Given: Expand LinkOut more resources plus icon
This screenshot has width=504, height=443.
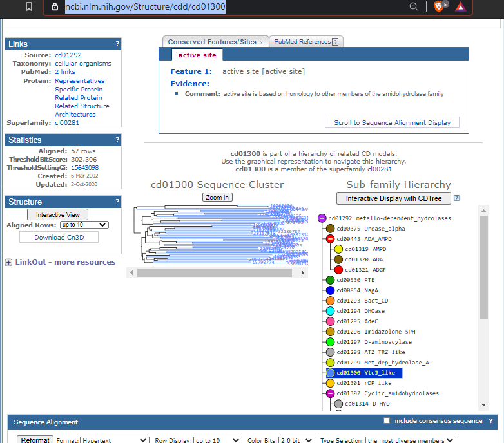Looking at the screenshot, I should (x=8, y=262).
